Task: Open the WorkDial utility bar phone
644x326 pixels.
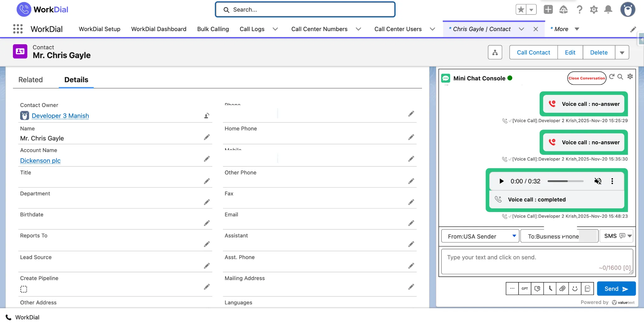Action: (x=23, y=318)
